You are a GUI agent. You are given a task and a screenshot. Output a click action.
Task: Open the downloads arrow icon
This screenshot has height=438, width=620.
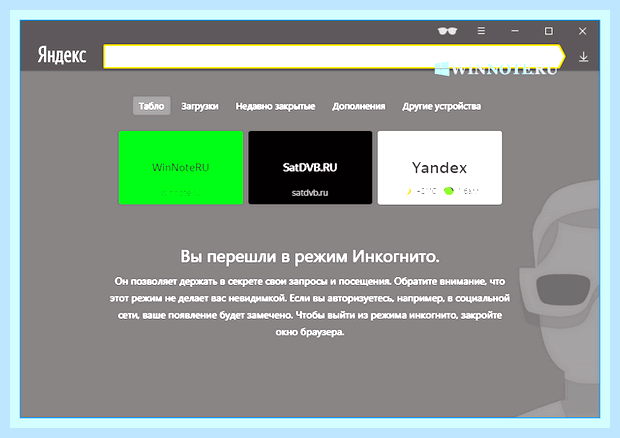point(584,57)
